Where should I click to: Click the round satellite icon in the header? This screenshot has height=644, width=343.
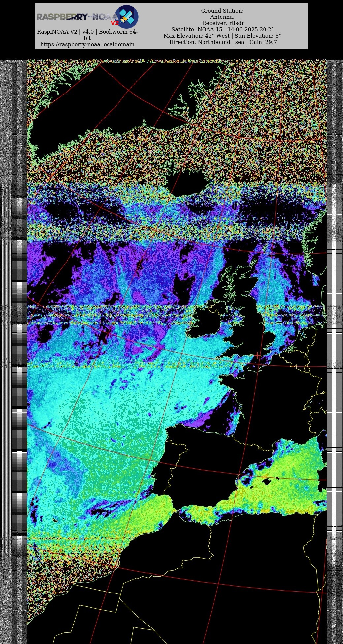tap(127, 17)
